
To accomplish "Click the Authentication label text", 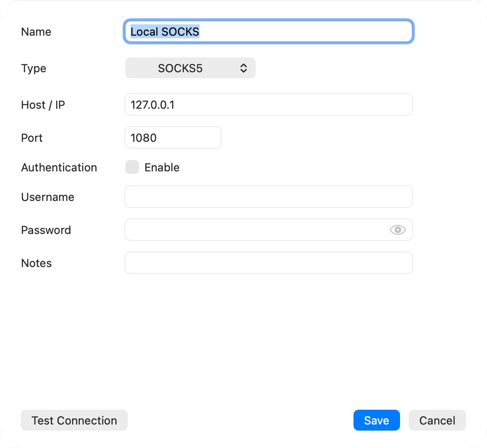I will pyautogui.click(x=59, y=167).
